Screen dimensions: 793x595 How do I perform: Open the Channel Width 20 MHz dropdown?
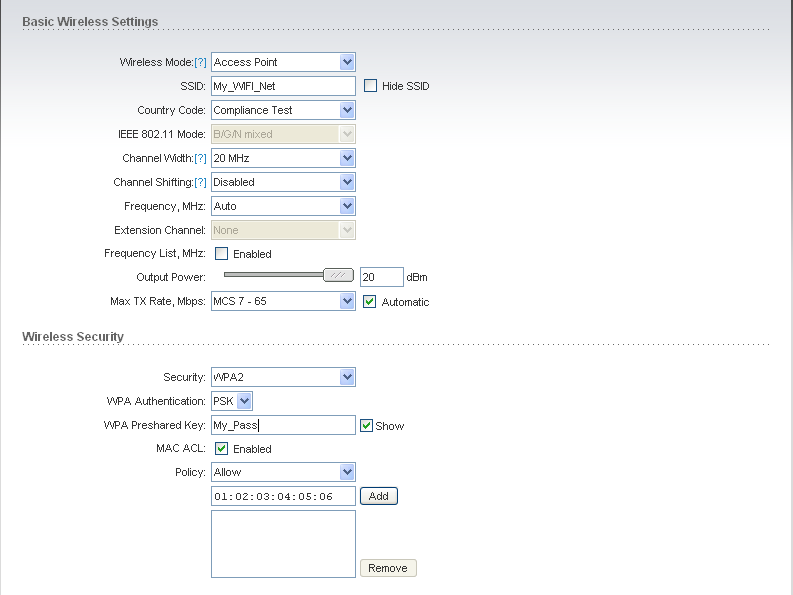pyautogui.click(x=283, y=158)
